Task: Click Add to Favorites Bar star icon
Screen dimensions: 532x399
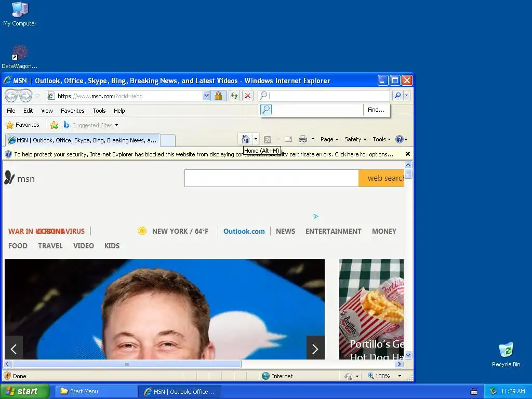Action: pyautogui.click(x=54, y=125)
